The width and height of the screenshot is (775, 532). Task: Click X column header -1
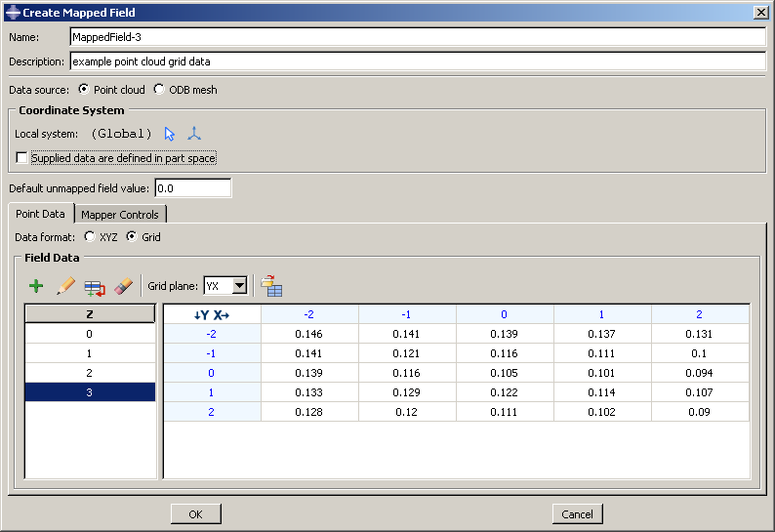406,314
